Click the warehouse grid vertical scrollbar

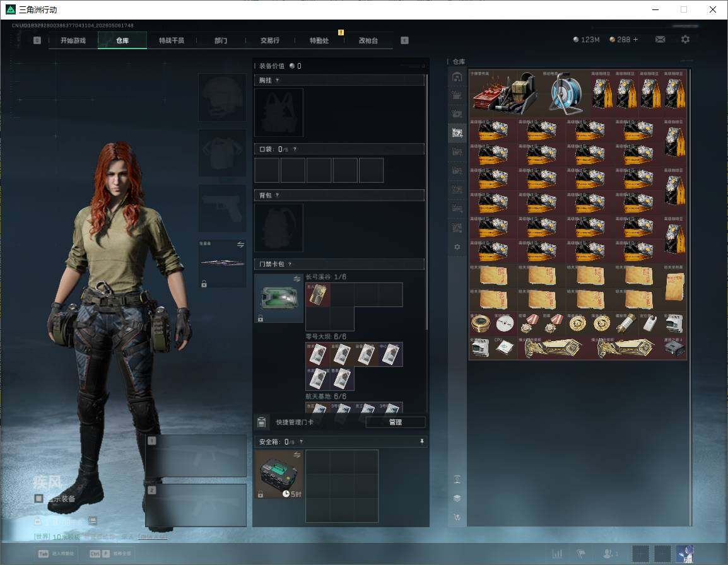[690, 297]
